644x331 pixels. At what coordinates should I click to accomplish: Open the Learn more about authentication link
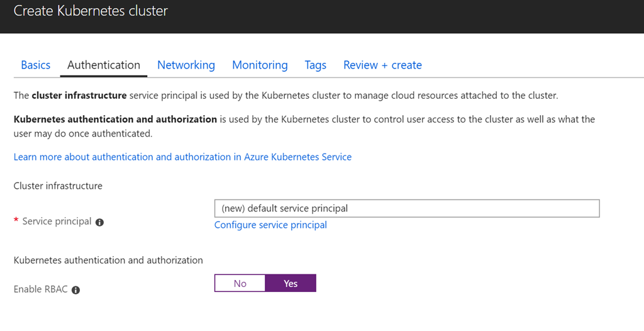tap(182, 157)
